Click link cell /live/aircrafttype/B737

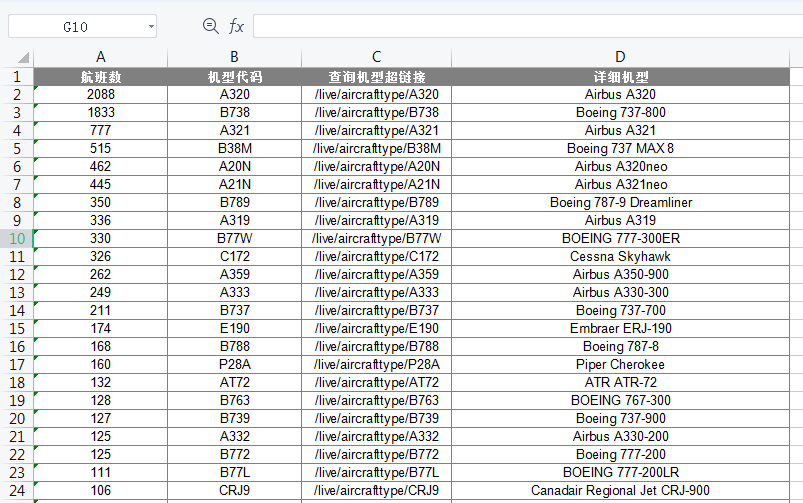(x=376, y=310)
